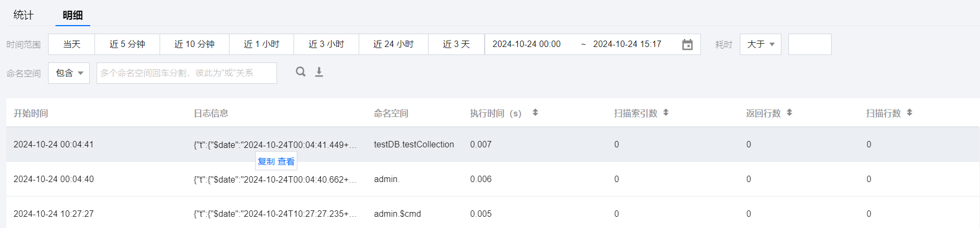Click the 耗时 value input box
Image resolution: width=980 pixels, height=228 pixels.
pyautogui.click(x=809, y=44)
